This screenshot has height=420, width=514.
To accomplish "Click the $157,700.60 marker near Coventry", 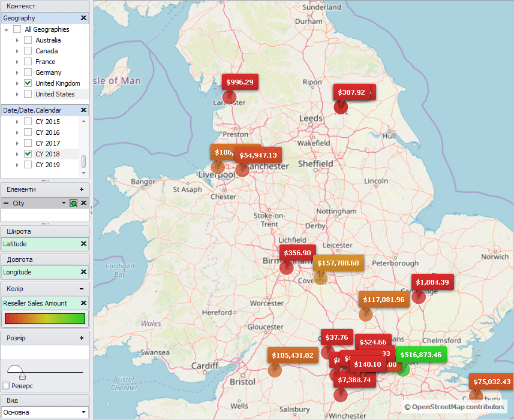I will click(x=338, y=263).
